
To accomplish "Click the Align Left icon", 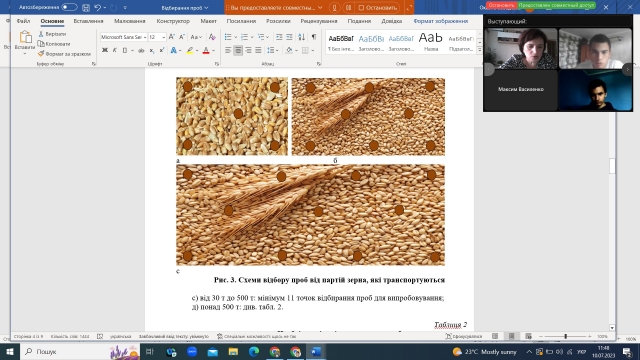I will pos(228,50).
